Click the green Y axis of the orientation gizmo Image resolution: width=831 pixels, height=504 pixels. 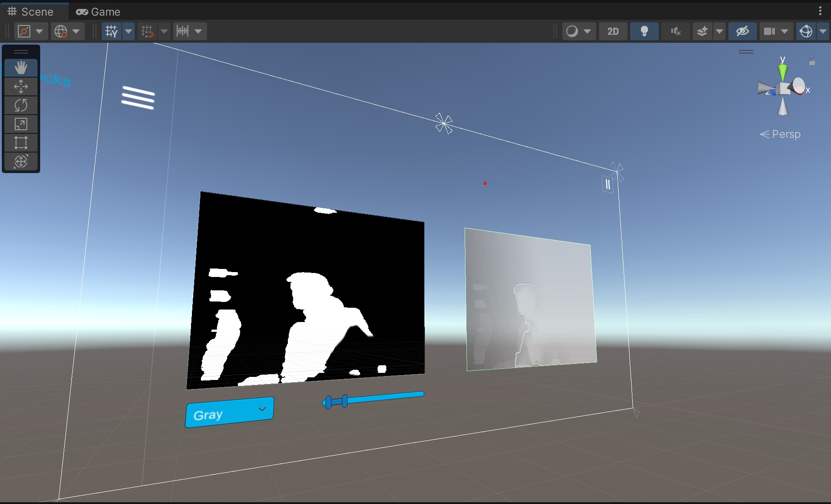(x=783, y=70)
